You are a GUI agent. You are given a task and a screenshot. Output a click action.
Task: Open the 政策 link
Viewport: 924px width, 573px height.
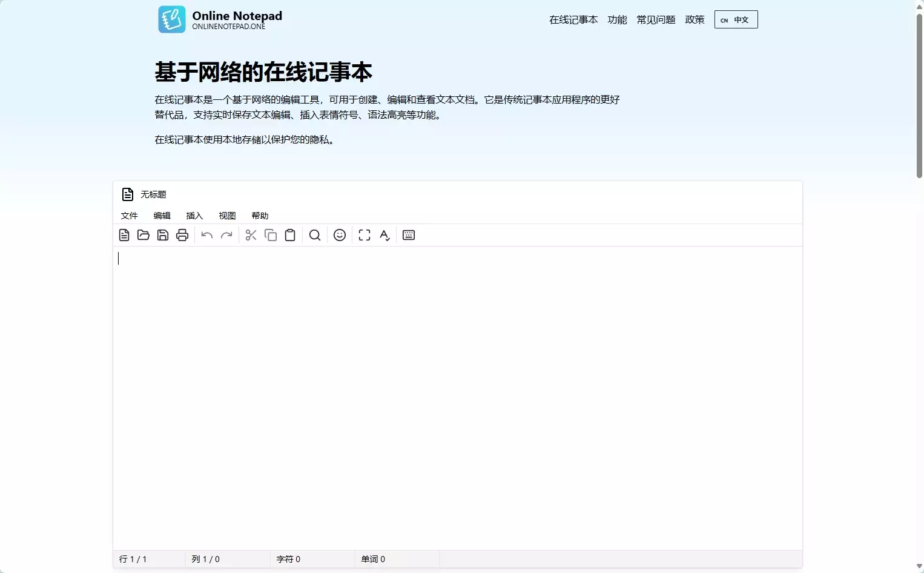point(695,20)
